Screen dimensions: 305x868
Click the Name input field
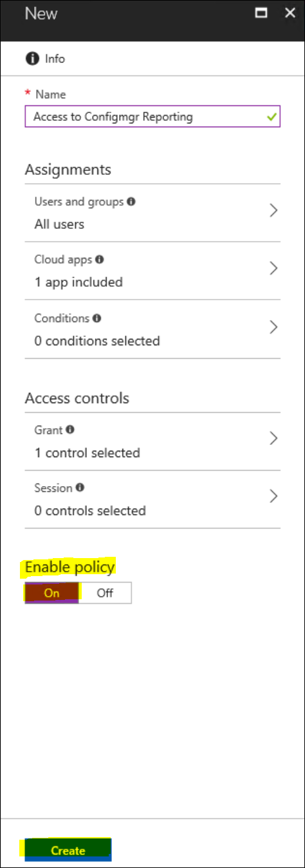point(152,117)
